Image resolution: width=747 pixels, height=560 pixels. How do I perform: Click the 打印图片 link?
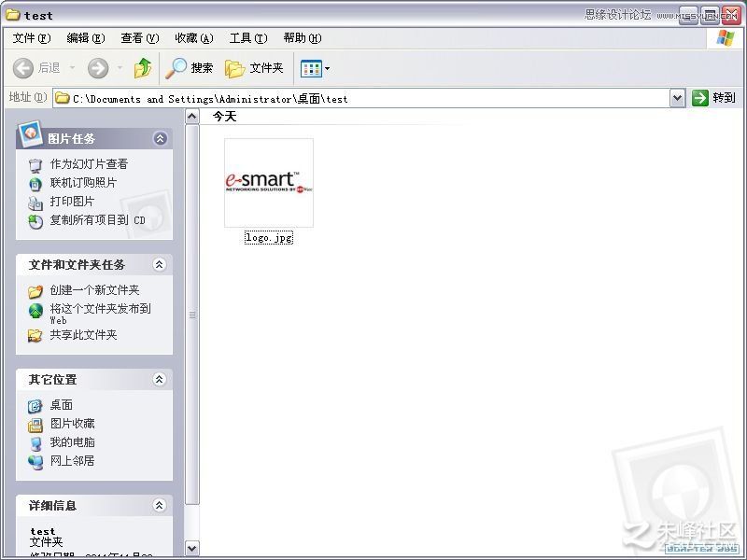[x=72, y=202]
